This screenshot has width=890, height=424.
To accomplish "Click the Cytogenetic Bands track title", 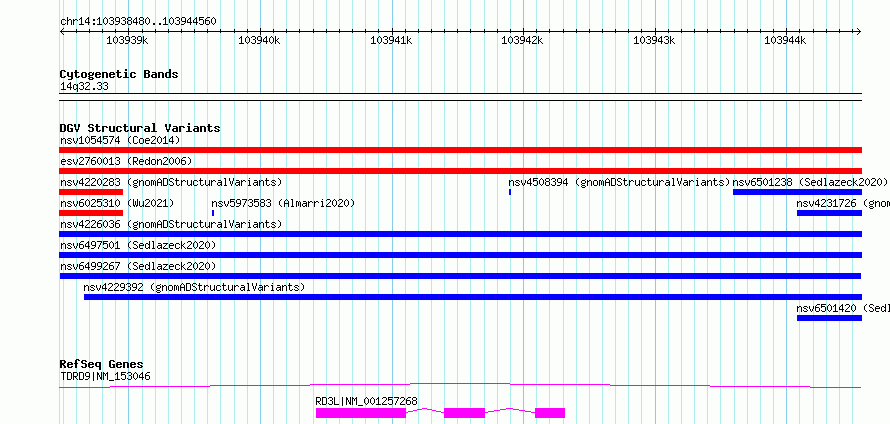I will (119, 74).
